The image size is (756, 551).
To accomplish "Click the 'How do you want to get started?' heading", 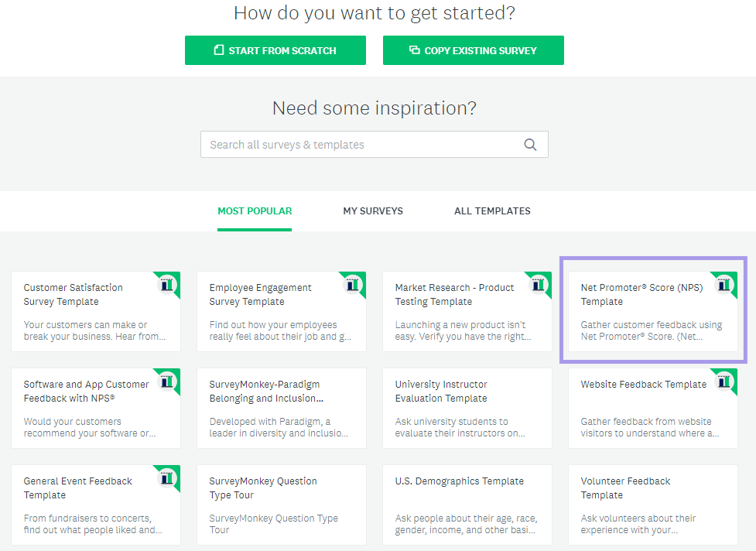I will (375, 13).
